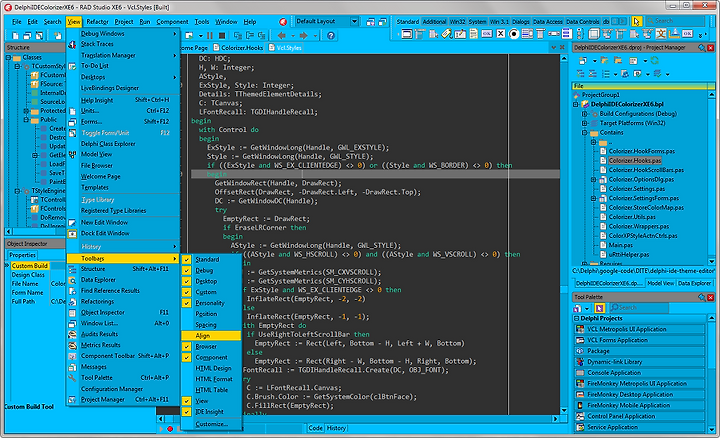Toggle the Browser toolbar checkbox
The height and width of the screenshot is (438, 720).
[186, 347]
